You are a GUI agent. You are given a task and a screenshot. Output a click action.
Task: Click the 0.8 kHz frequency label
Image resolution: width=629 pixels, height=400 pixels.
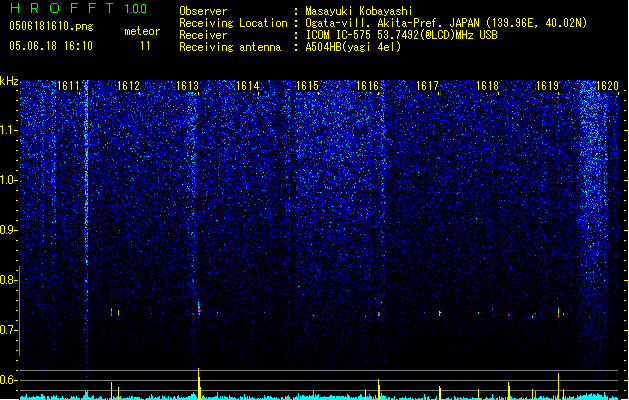[9, 280]
